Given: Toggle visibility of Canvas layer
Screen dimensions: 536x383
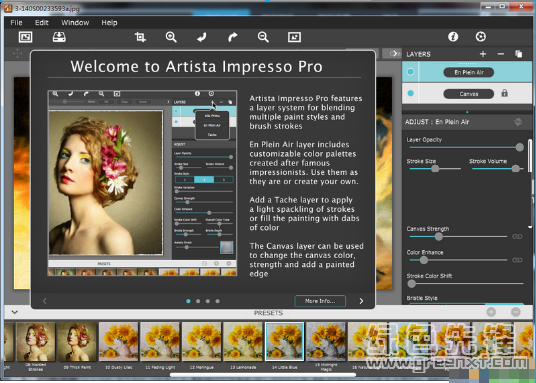Looking at the screenshot, I should point(411,93).
